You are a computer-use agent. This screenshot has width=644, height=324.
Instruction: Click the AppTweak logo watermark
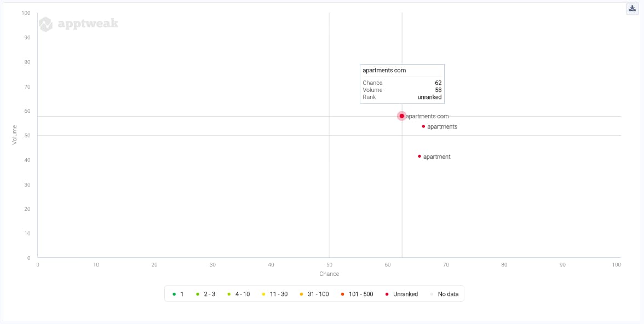point(78,24)
